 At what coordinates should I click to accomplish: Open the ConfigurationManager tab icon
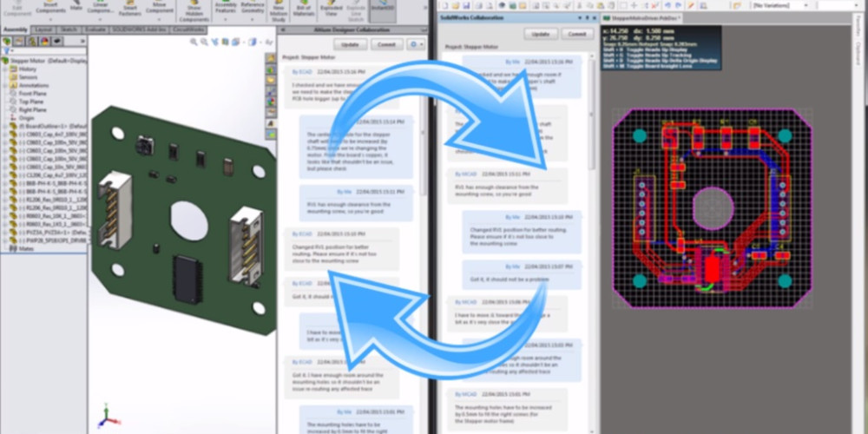(32, 42)
